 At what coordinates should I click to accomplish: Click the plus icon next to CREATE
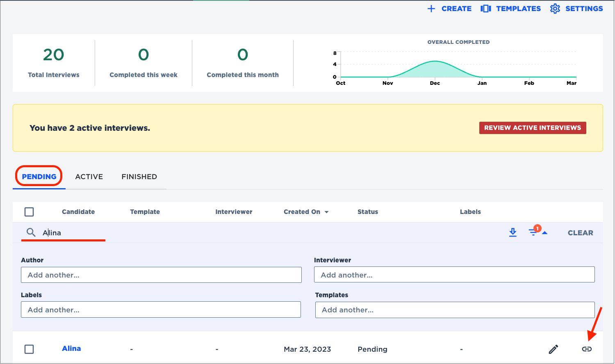point(431,9)
